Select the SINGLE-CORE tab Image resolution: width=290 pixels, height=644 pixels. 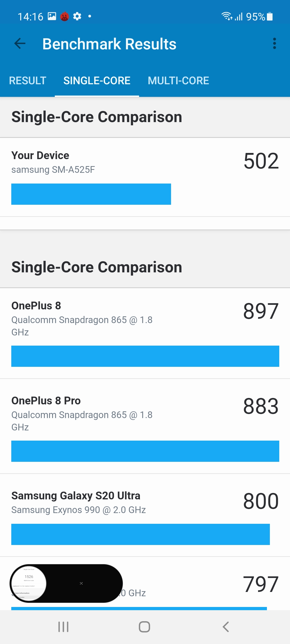click(97, 80)
